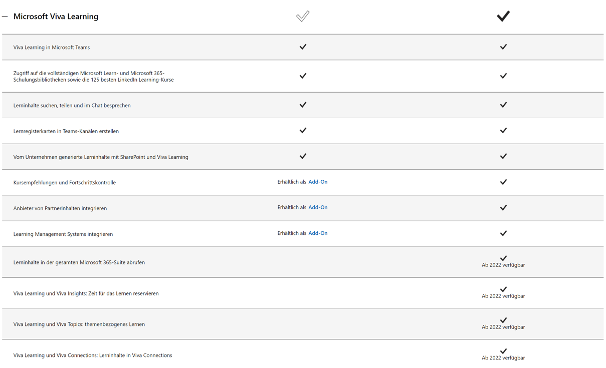The height and width of the screenshot is (368, 606).
Task: Click the checkmark in Viva Insights row
Action: coord(503,289)
